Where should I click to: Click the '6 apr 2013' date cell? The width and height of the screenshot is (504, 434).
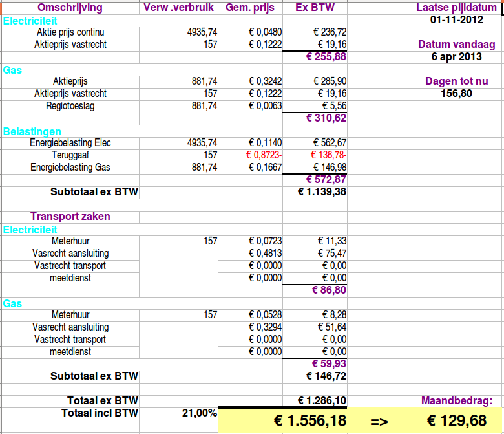456,57
